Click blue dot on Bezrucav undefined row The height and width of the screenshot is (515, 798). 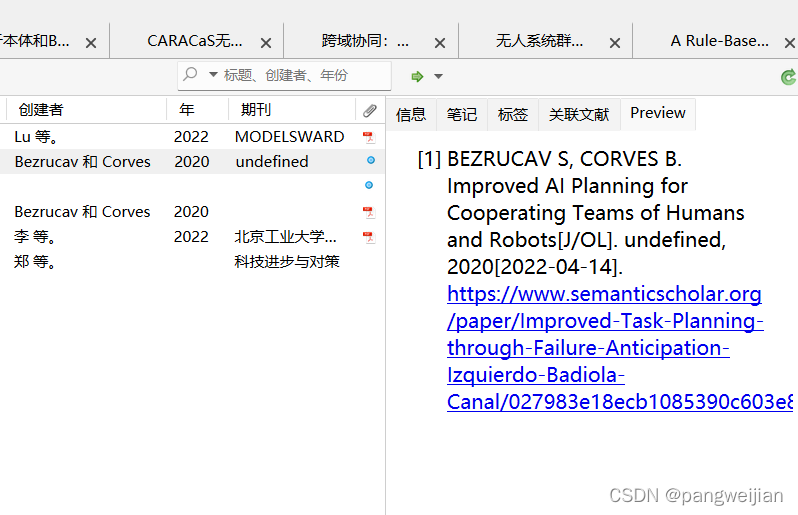pos(371,160)
